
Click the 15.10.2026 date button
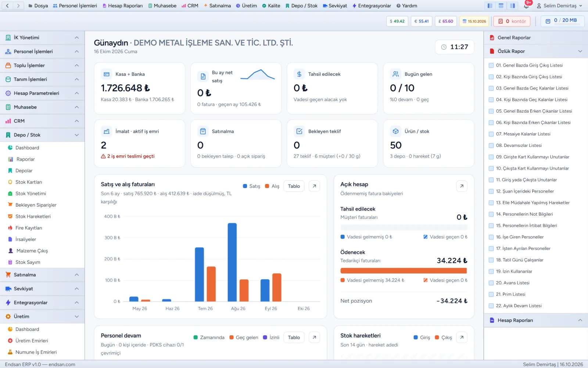click(474, 21)
